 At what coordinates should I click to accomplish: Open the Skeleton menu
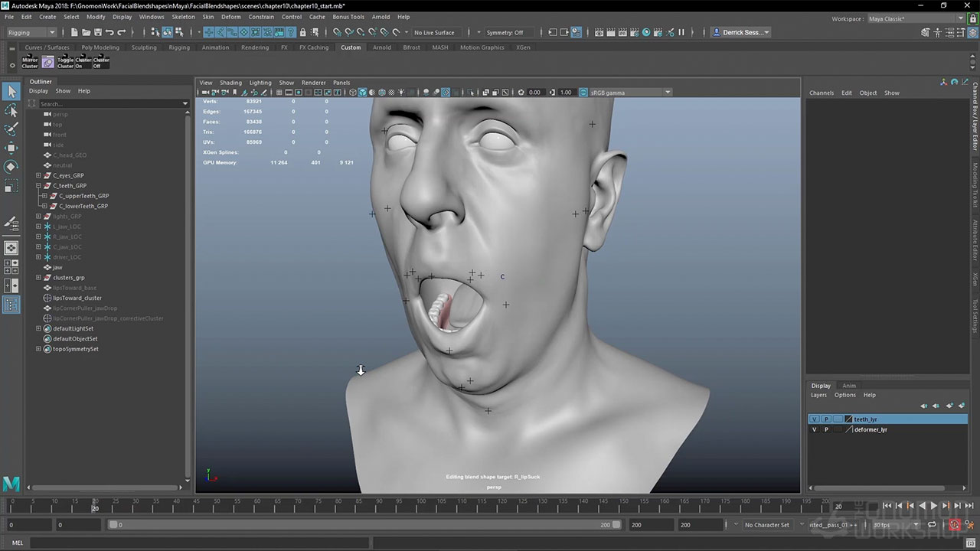coord(183,17)
